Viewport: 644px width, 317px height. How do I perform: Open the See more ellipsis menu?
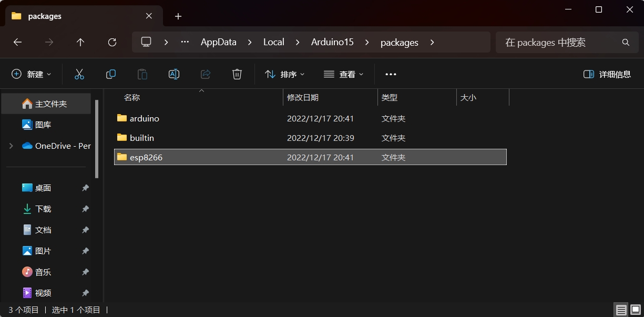[x=391, y=74]
